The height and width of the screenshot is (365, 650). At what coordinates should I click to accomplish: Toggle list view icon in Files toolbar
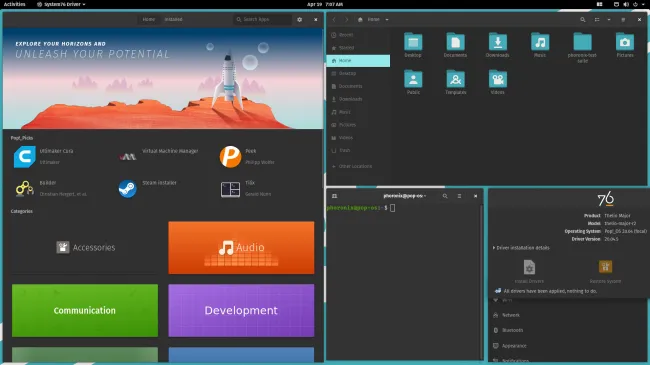(597, 19)
